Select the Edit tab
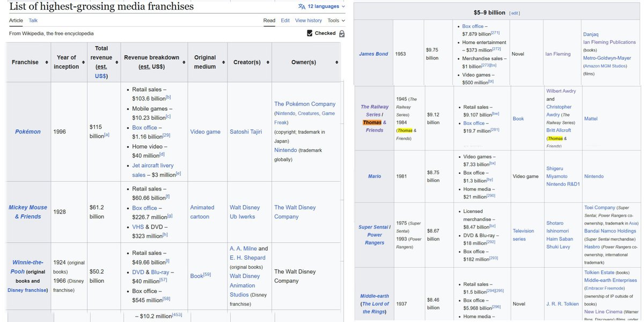This screenshot has height=322, width=644. coord(285,20)
